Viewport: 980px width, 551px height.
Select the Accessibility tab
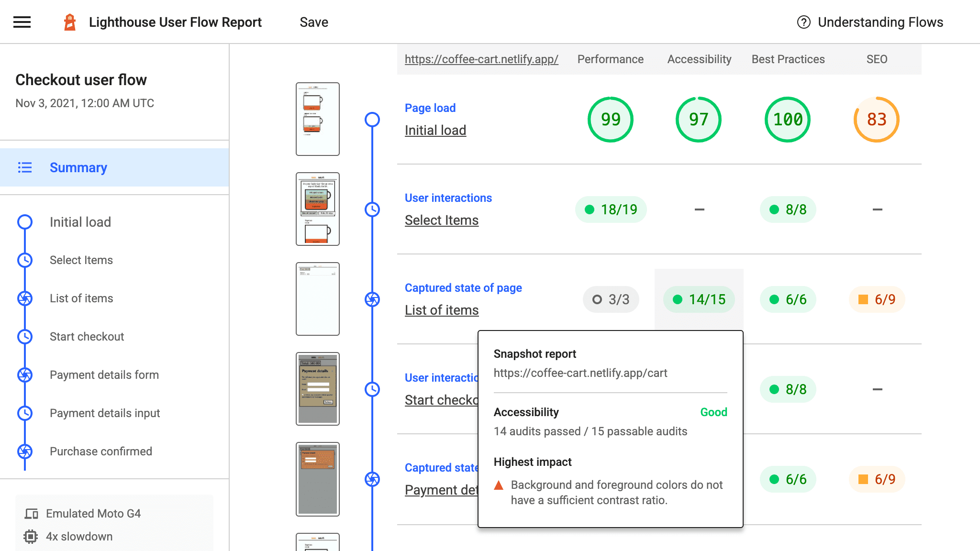tap(699, 58)
